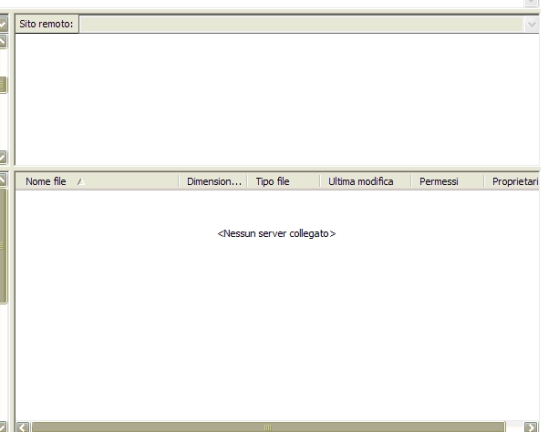Open the Sito remoto dropdown arrow

click(x=531, y=24)
